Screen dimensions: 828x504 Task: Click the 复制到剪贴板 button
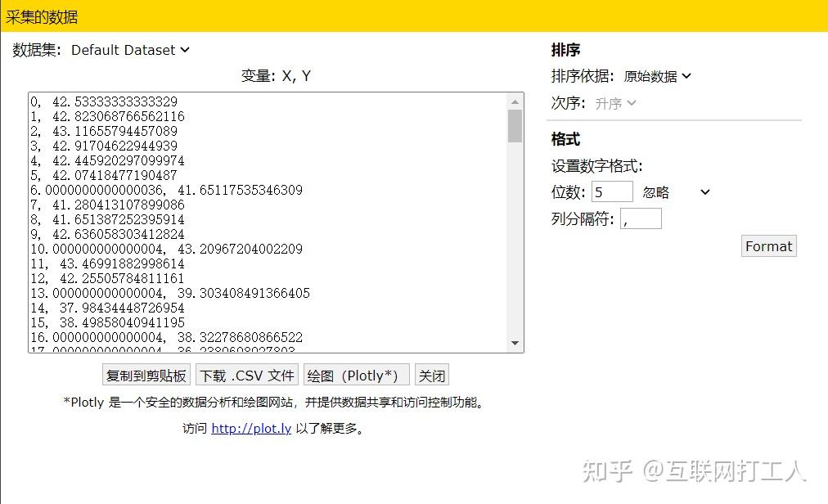(x=146, y=374)
